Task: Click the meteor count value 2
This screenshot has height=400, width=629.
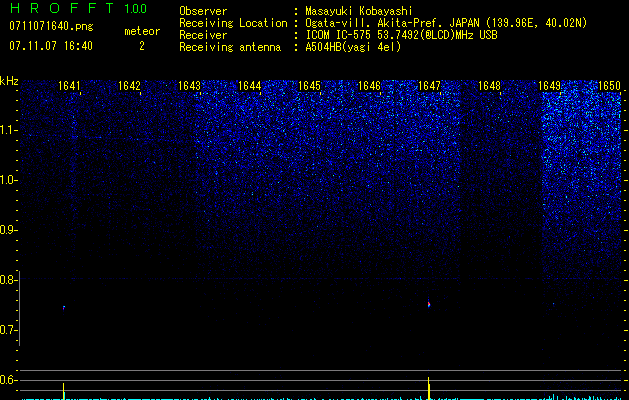Action: click(142, 46)
